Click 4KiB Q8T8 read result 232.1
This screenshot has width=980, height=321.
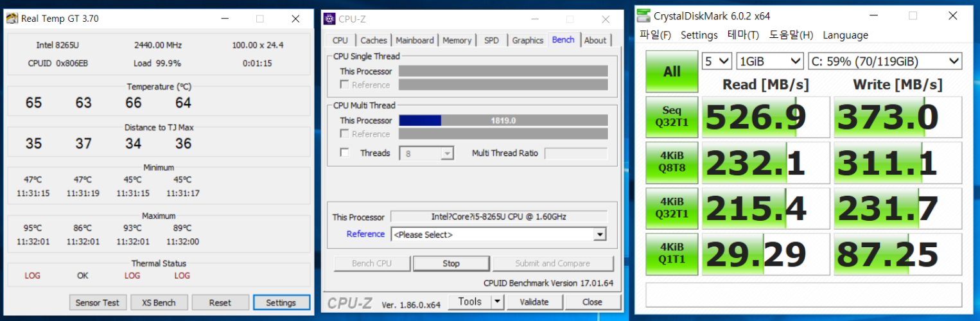coord(766,163)
